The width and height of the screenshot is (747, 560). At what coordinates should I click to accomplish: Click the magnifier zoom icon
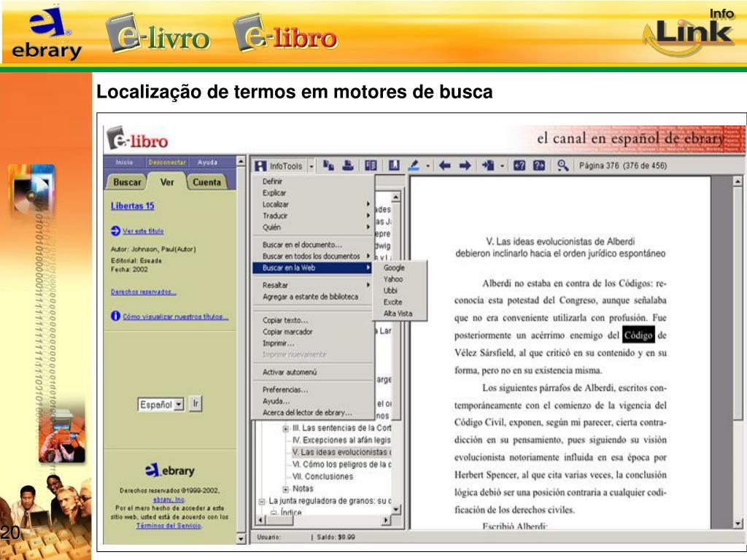[562, 166]
